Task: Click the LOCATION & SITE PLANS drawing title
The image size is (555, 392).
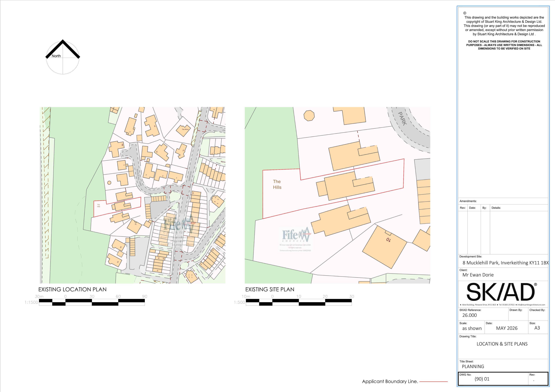Action: click(502, 344)
